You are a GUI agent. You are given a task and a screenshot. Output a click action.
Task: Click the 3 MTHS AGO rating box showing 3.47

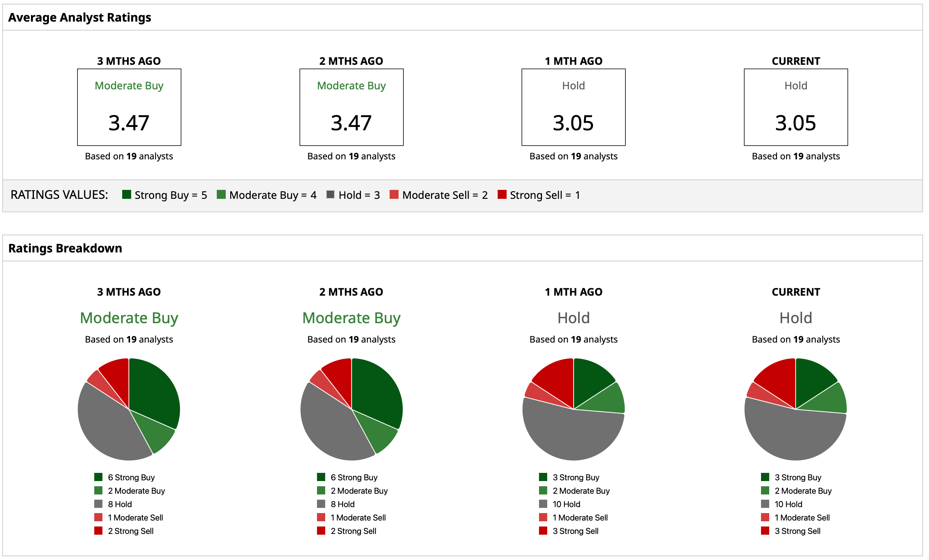click(129, 107)
